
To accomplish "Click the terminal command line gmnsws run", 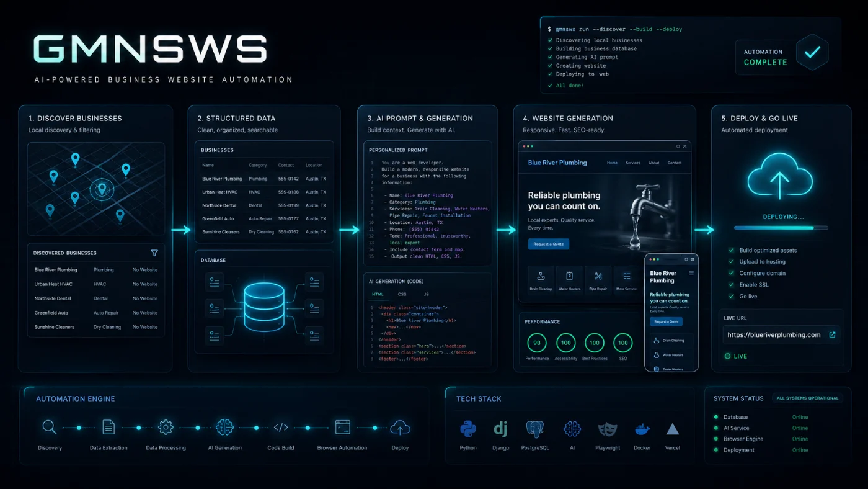I will pyautogui.click(x=614, y=29).
